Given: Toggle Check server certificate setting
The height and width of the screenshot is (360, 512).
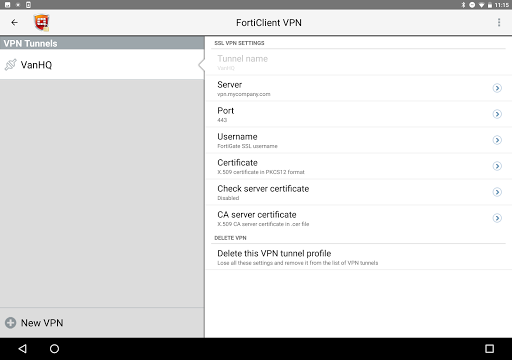Looking at the screenshot, I should click(359, 192).
